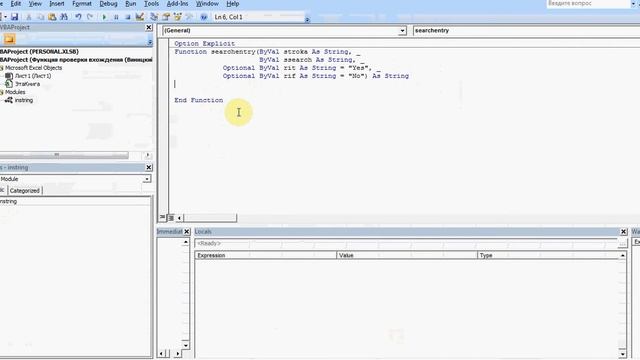Toggle Design Mode icon in the toolbar
This screenshot has height=360, width=640.
pos(140,17)
